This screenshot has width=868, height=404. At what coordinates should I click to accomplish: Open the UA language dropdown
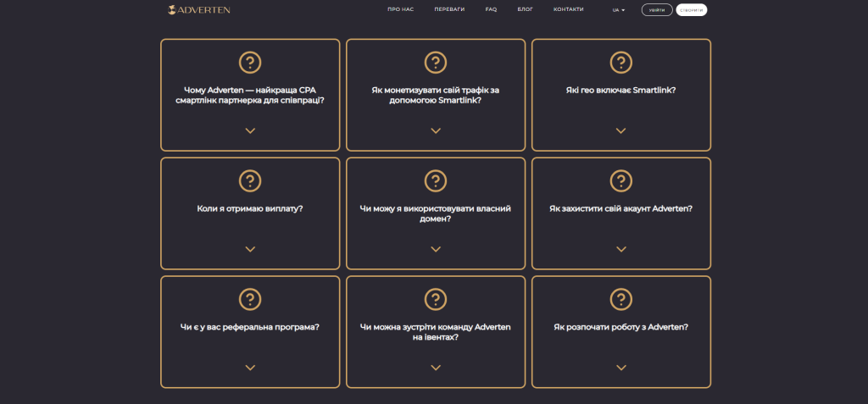[618, 10]
